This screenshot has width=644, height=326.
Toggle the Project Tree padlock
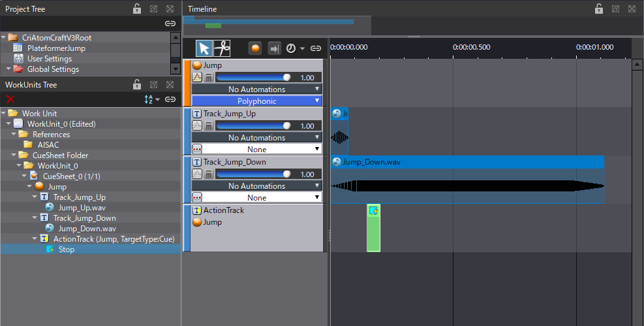pos(137,8)
